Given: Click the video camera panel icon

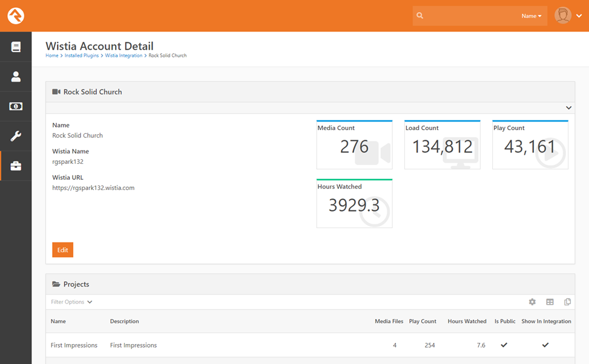Looking at the screenshot, I should (x=56, y=92).
